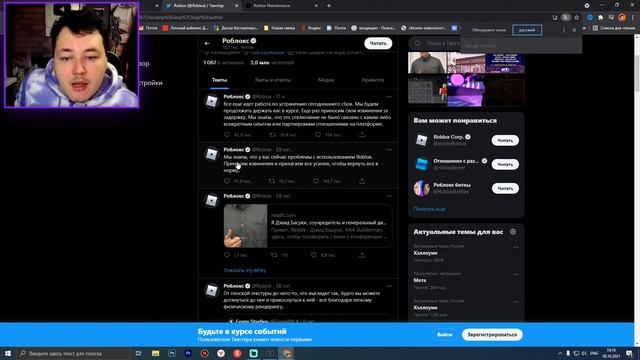Open options for the first Хэллоуин trend
The width and height of the screenshot is (640, 360).
click(x=516, y=247)
